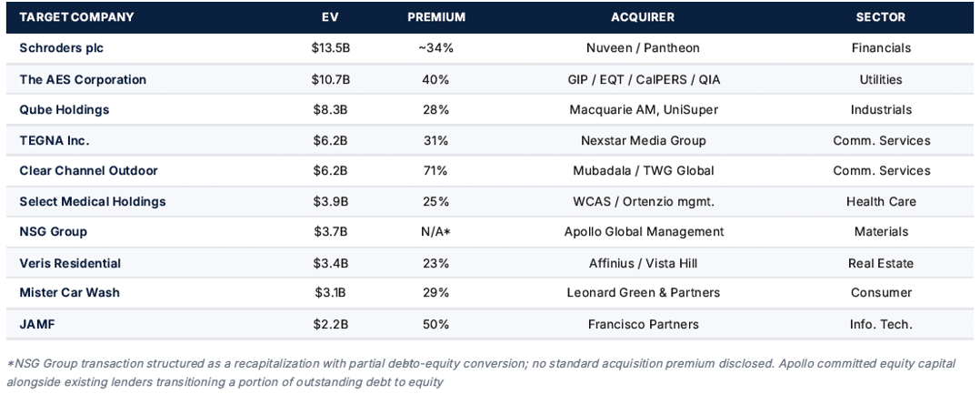The height and width of the screenshot is (394, 980).
Task: Click the EV column header
Action: point(330,17)
